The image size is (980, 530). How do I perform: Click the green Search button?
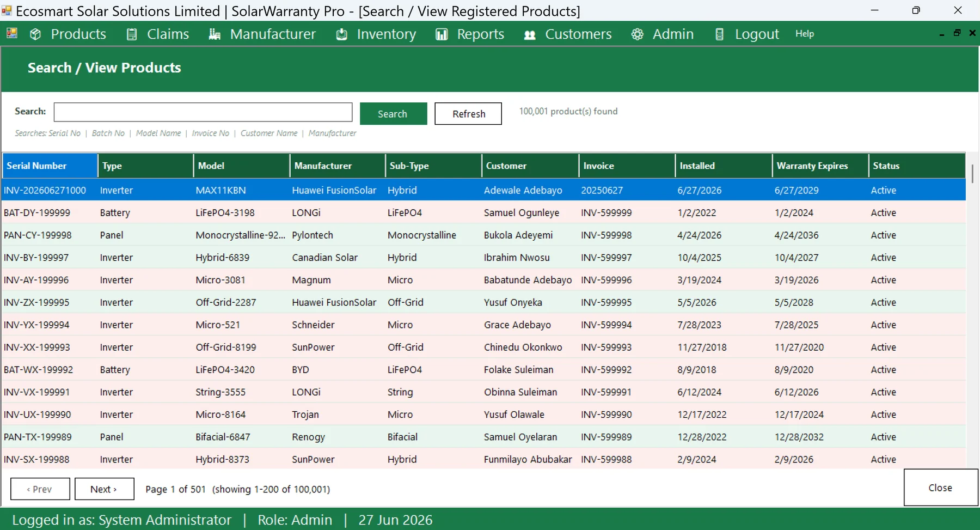(393, 114)
